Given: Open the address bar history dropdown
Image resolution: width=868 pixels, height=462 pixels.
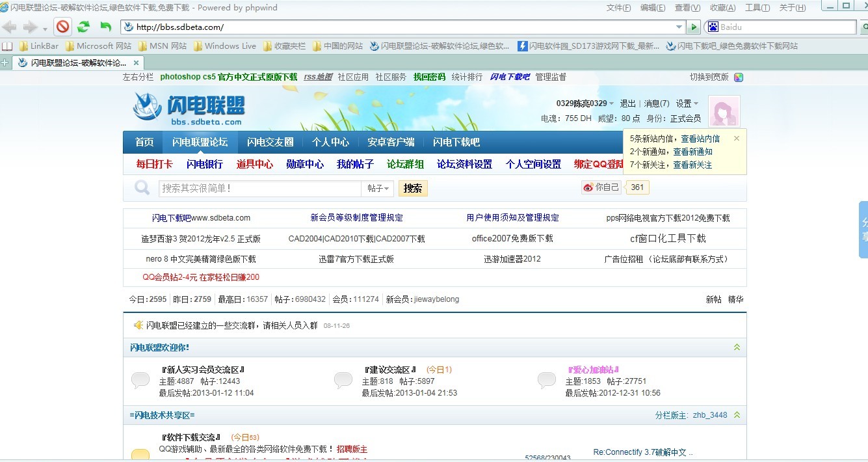Looking at the screenshot, I should 679,27.
